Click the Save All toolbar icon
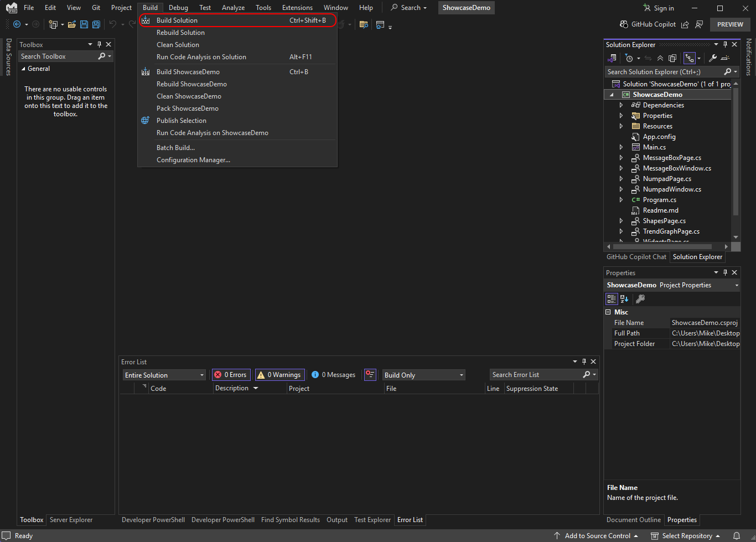The width and height of the screenshot is (756, 542). (96, 24)
